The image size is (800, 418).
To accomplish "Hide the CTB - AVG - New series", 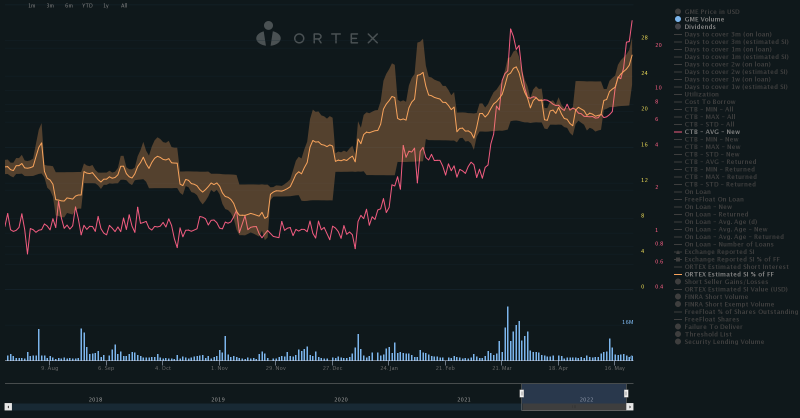I will click(x=707, y=132).
